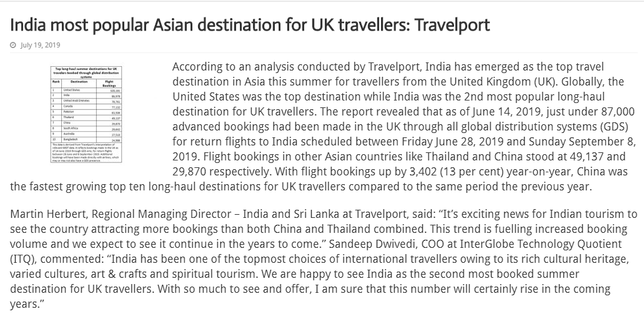Open the article headline about India and Travelport

(x=250, y=26)
